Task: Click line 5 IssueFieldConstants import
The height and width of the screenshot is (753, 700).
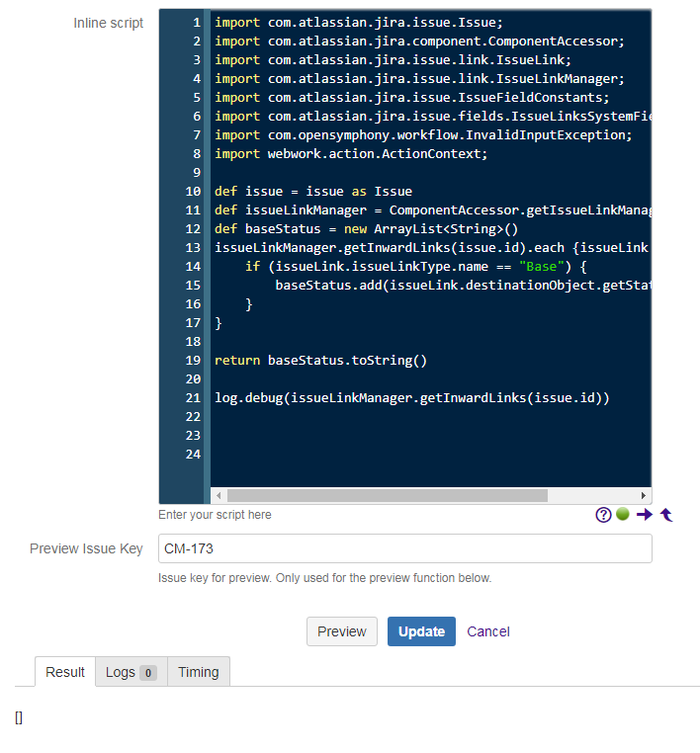Action: click(x=411, y=98)
